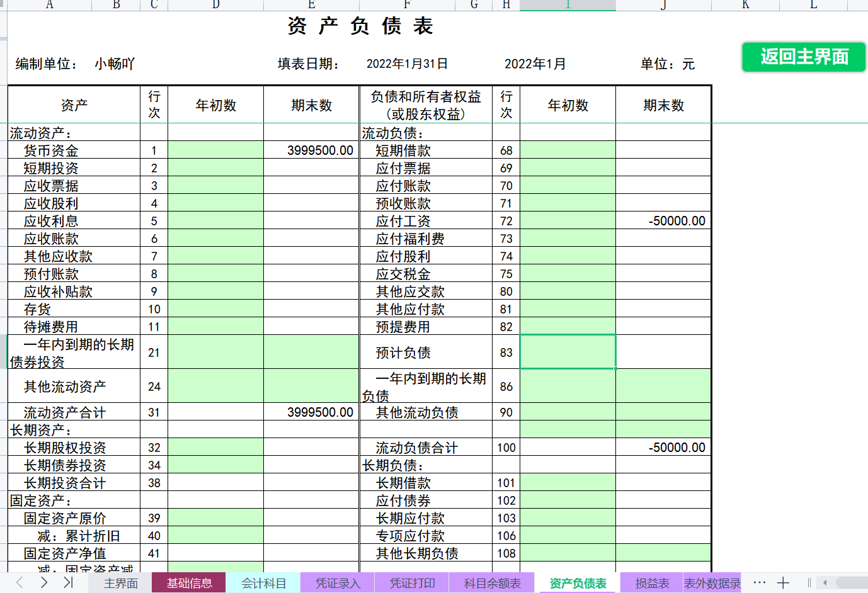Switch to the 凭证录入 sheet

point(338,582)
